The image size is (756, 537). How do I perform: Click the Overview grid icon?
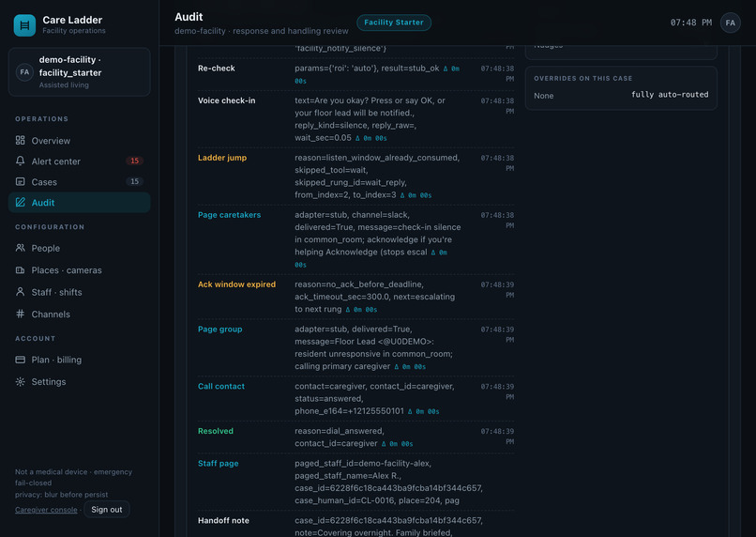point(21,141)
